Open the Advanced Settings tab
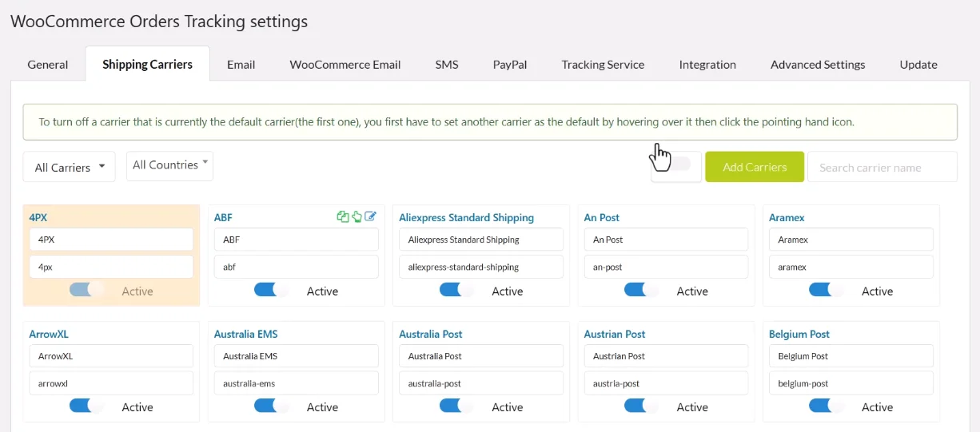This screenshot has width=980, height=432. [818, 64]
